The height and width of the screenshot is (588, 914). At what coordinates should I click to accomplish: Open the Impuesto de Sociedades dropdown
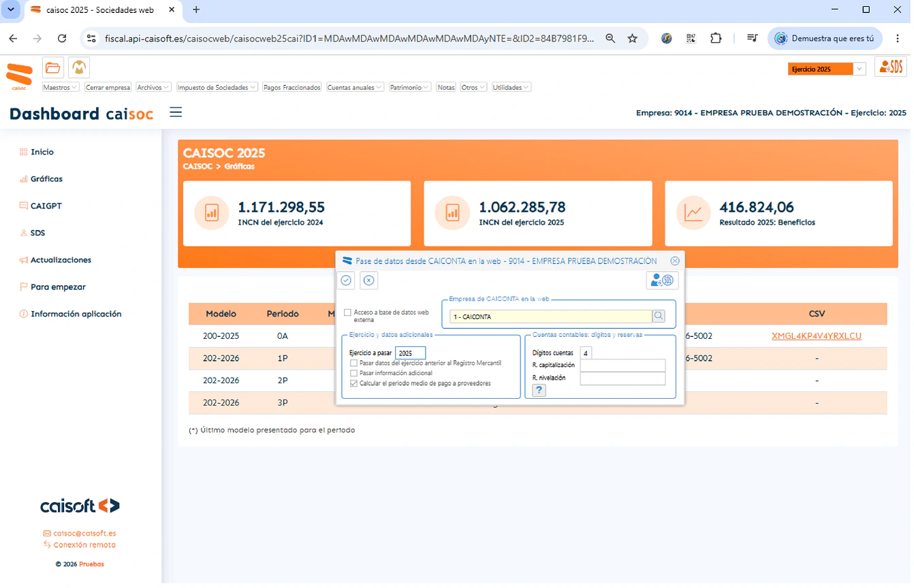coord(217,87)
